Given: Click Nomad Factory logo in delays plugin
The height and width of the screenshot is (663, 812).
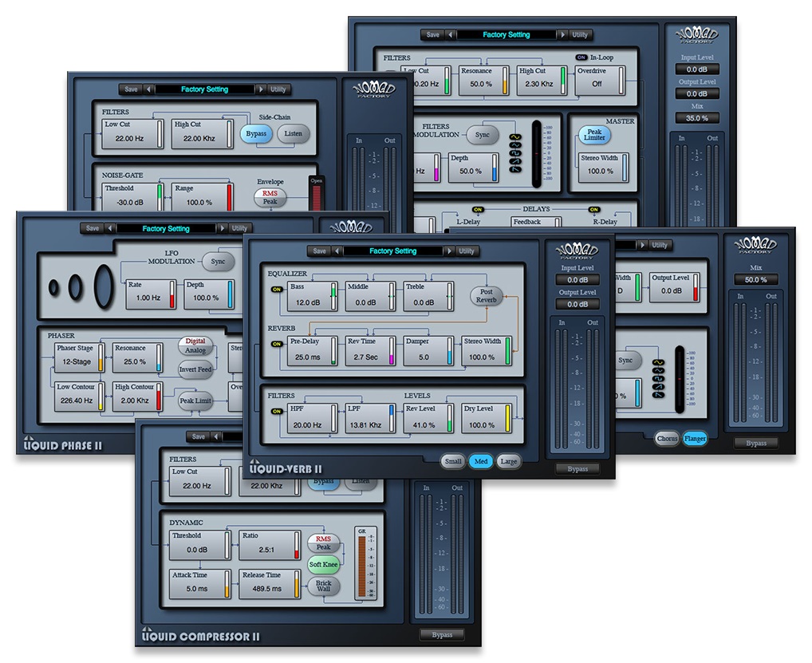Looking at the screenshot, I should (x=696, y=35).
